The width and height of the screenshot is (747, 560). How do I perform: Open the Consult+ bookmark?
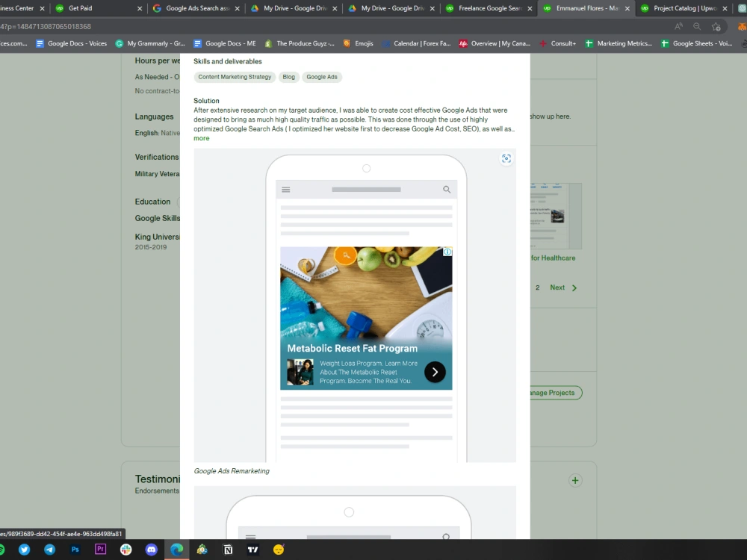[x=557, y=43]
